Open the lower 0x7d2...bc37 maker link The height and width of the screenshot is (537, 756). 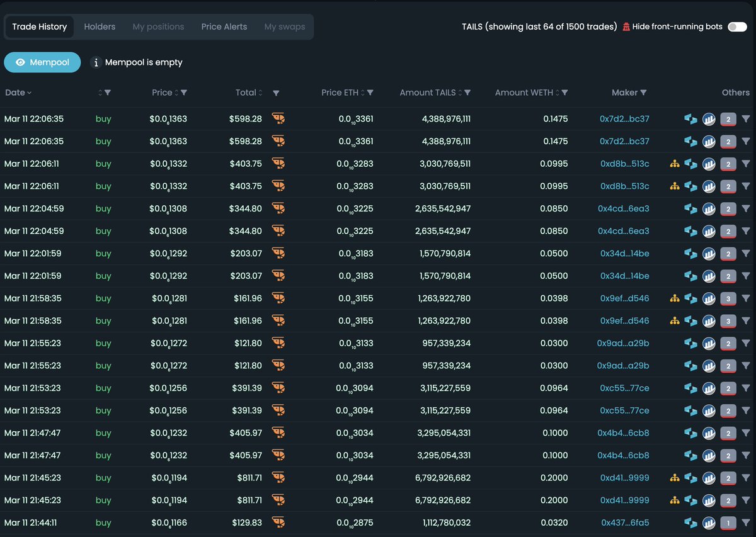click(624, 141)
